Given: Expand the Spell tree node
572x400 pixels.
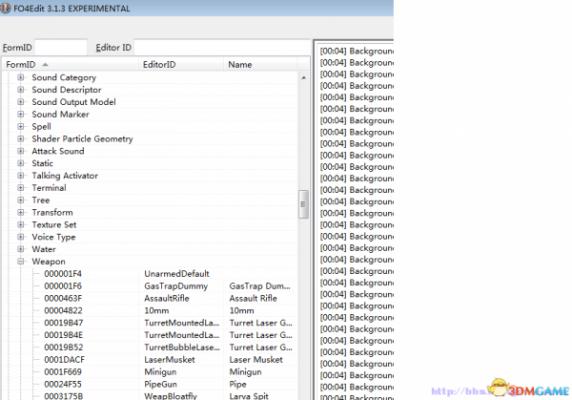Looking at the screenshot, I should click(x=21, y=127).
